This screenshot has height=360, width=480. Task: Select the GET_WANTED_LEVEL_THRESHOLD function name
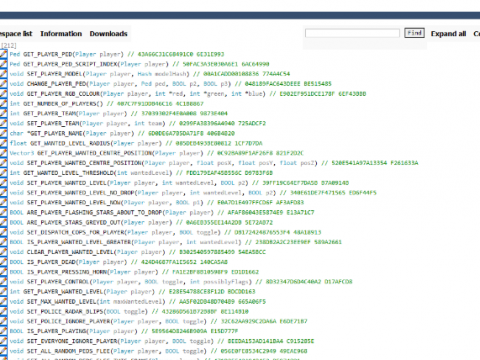click(x=69, y=173)
